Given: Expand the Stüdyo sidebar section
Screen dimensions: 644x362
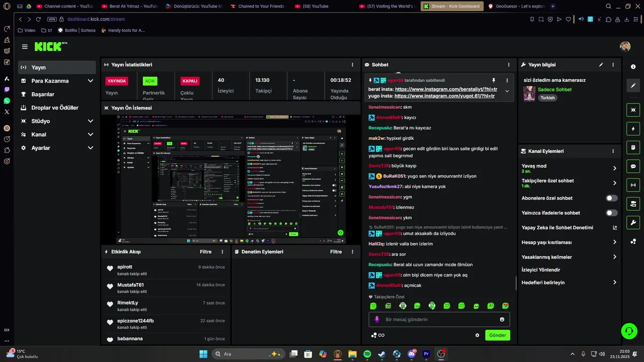Looking at the screenshot, I should pos(57,121).
